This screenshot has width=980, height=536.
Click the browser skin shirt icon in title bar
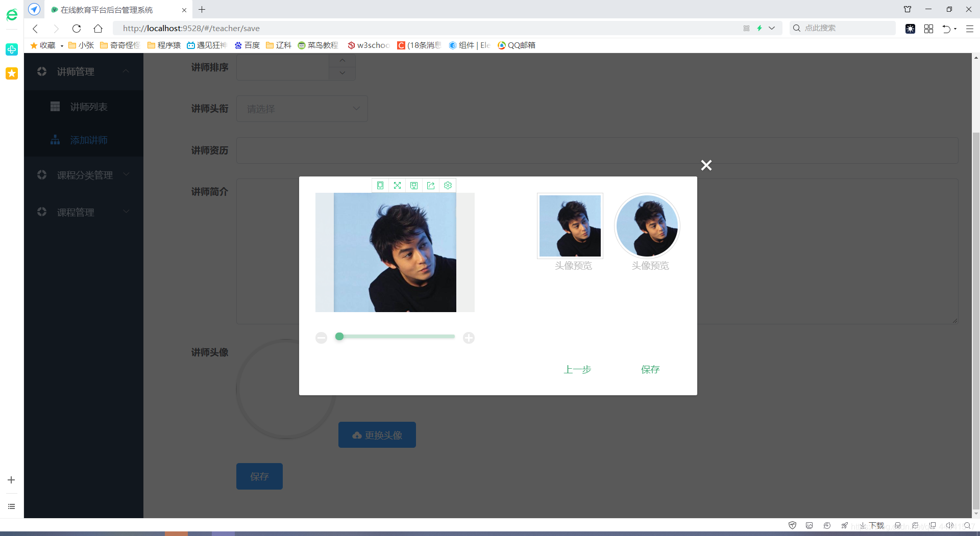pos(908,9)
